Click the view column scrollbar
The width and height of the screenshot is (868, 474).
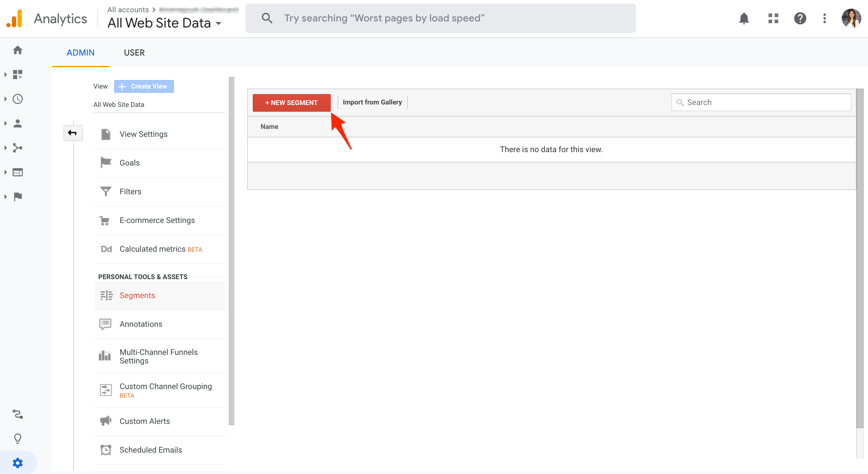point(231,251)
